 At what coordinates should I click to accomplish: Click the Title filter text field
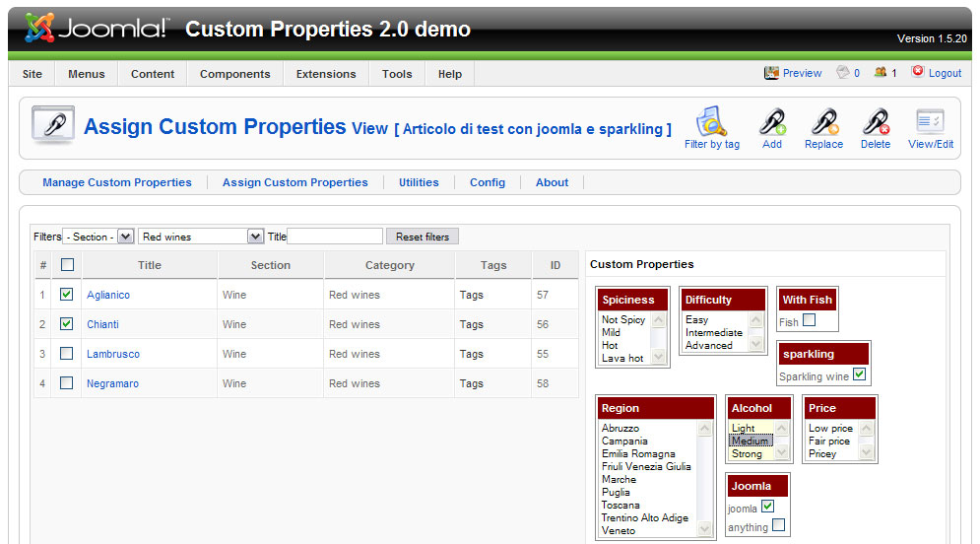click(335, 237)
